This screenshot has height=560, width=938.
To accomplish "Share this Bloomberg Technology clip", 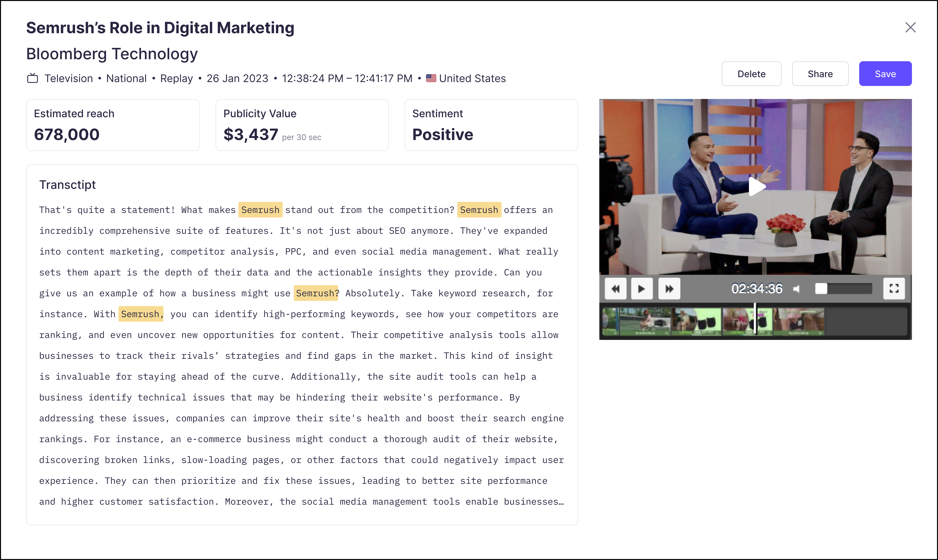I will [x=820, y=74].
